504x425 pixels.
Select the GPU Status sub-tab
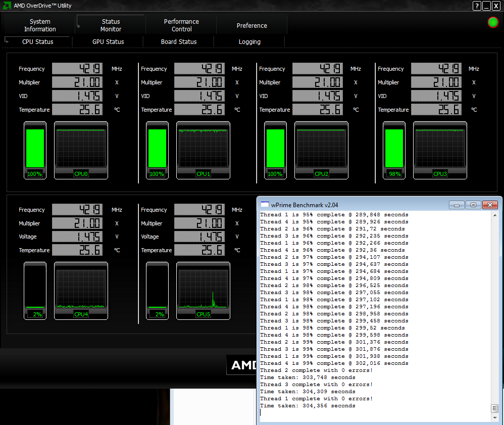tap(108, 42)
